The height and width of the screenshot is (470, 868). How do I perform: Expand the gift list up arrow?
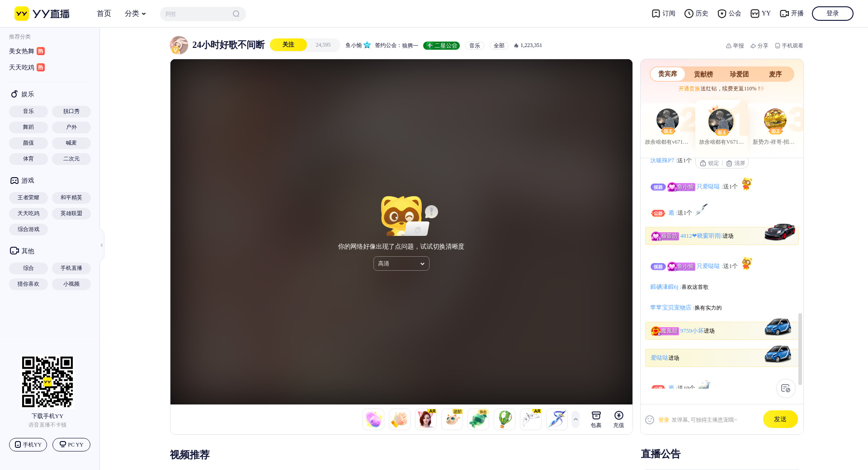pos(576,419)
